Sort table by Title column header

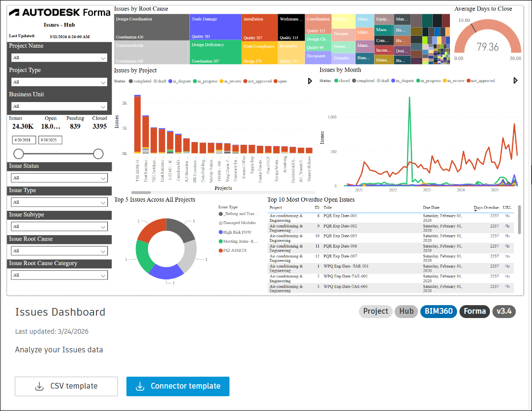click(x=327, y=207)
